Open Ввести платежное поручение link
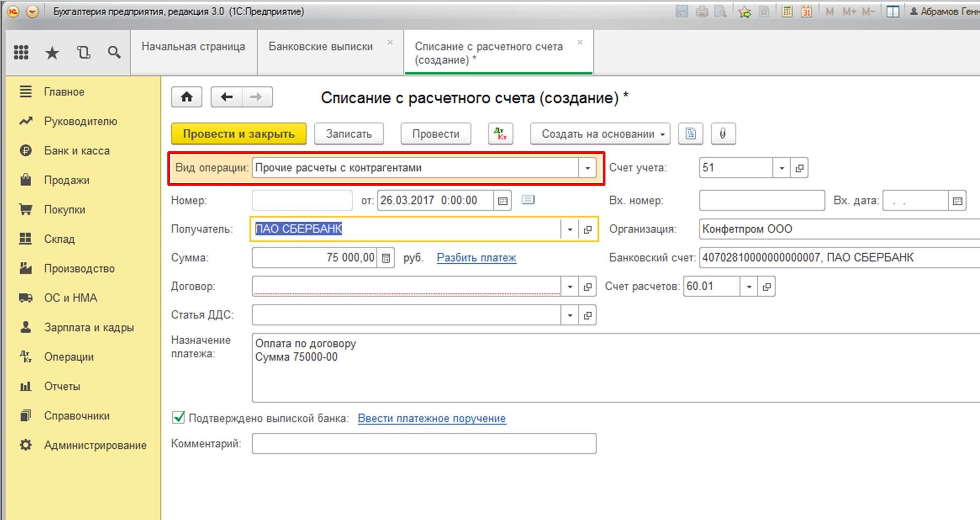 (x=431, y=418)
